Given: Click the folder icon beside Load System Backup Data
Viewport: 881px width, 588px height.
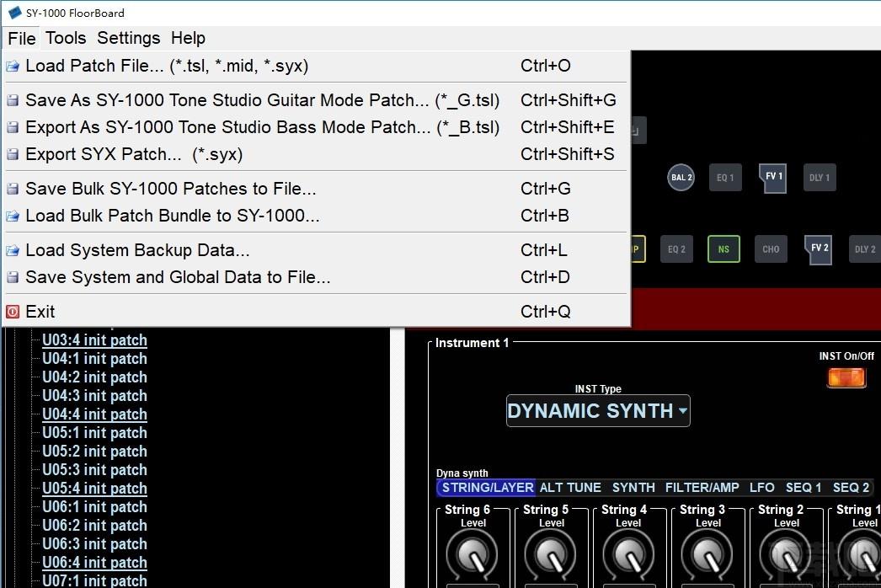Looking at the screenshot, I should 13,250.
